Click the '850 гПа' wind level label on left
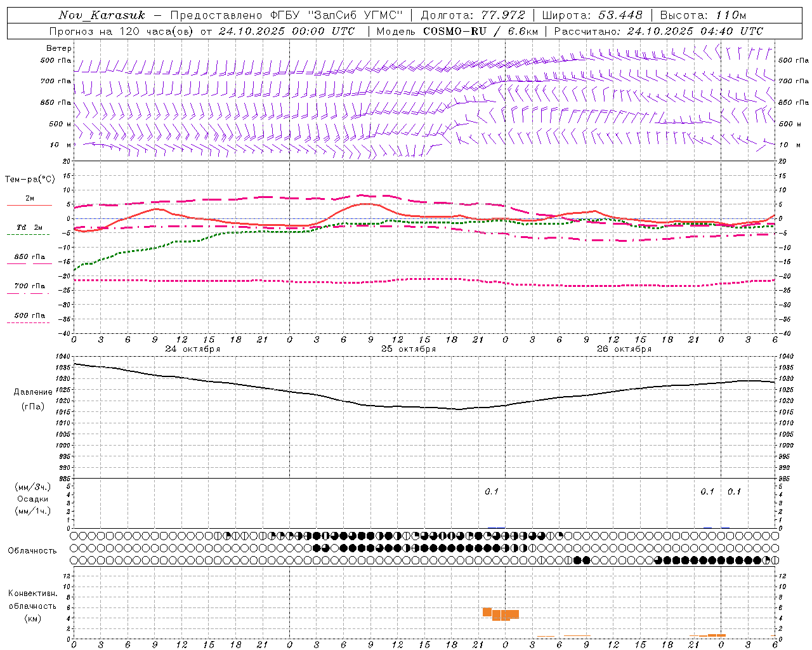 point(56,102)
